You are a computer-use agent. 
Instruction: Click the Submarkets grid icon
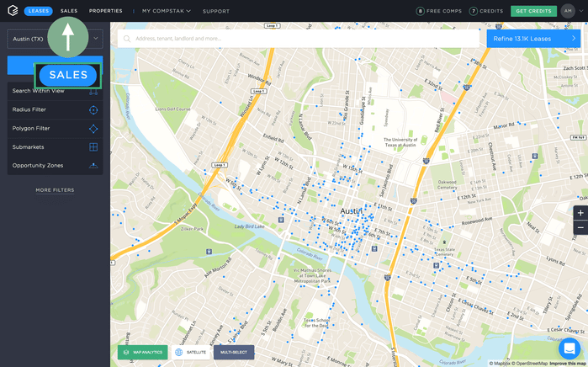[93, 147]
